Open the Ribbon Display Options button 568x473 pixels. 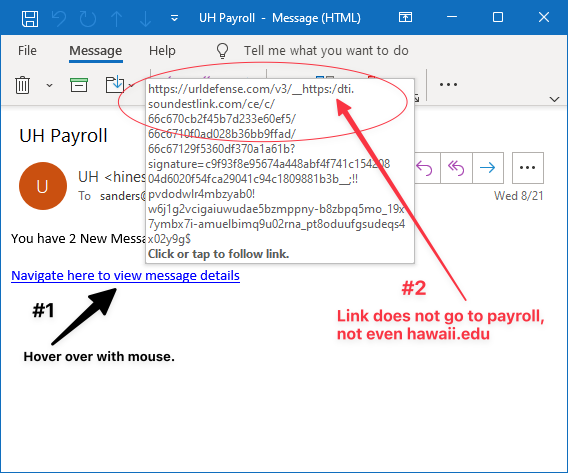405,17
